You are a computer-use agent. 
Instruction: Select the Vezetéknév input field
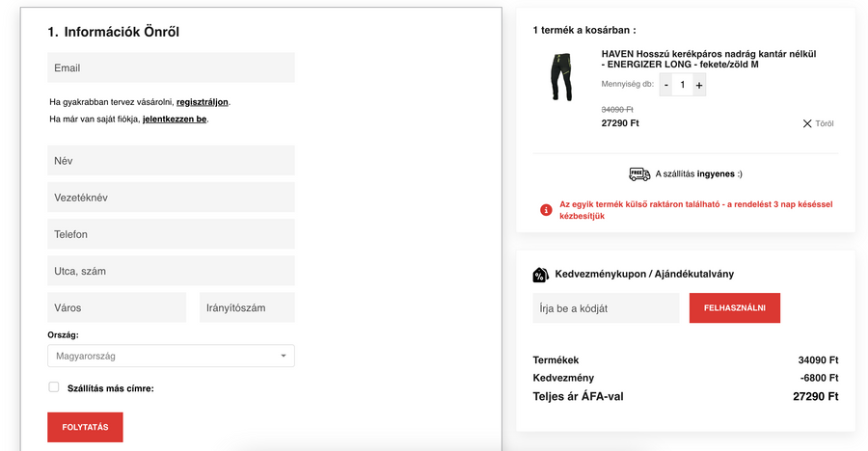[x=171, y=198]
